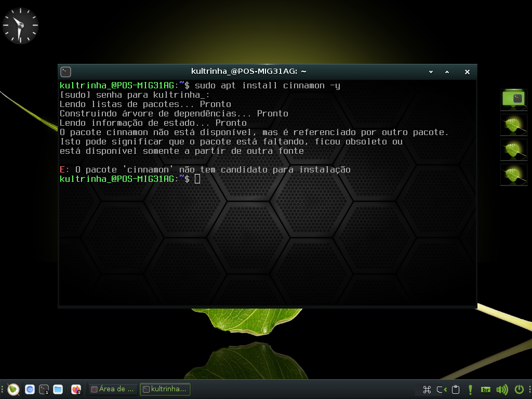Launch Firefox from the panel

(x=76, y=390)
